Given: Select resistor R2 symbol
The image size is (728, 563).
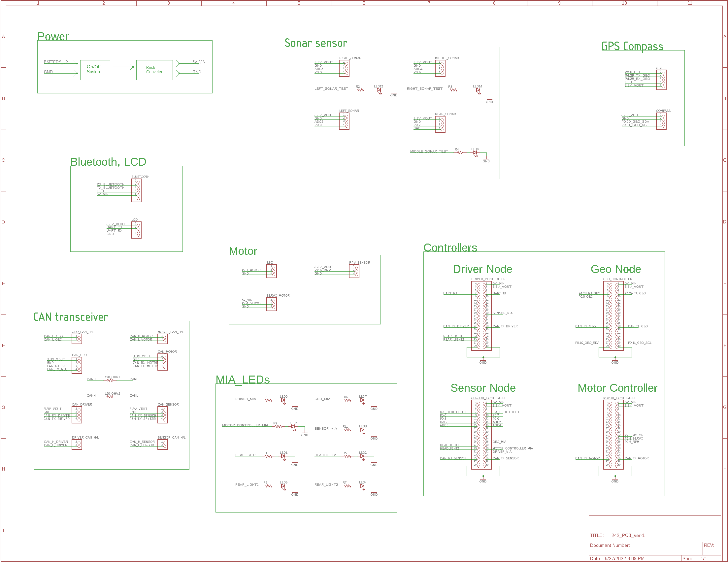Looking at the screenshot, I should pos(361,90).
